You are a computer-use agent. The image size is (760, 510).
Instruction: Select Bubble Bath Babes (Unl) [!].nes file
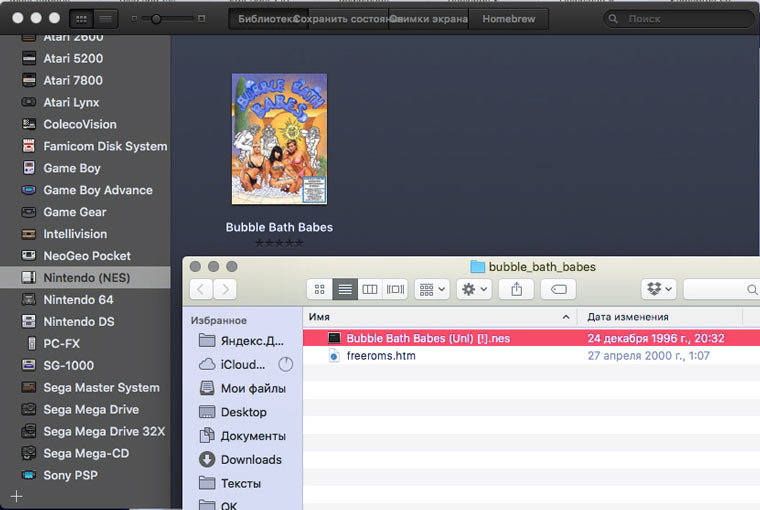(x=531, y=338)
